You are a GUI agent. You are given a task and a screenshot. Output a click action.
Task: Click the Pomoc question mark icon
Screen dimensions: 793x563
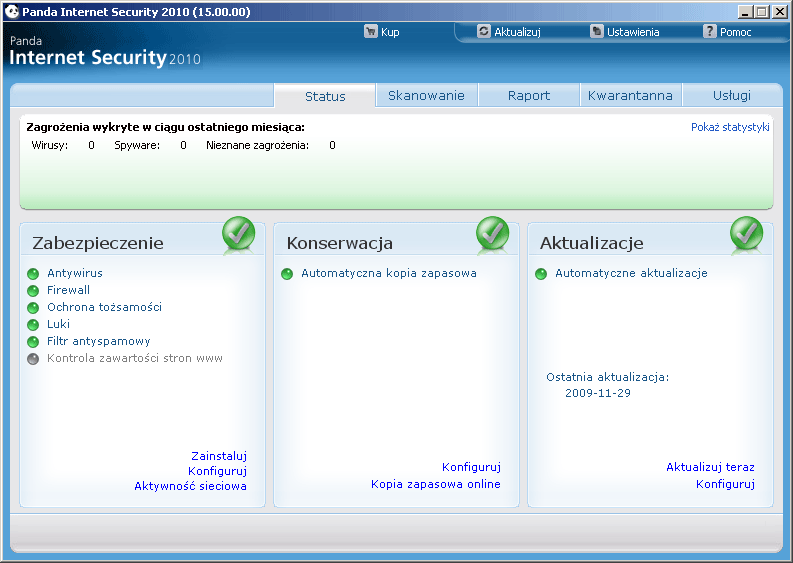pos(710,31)
